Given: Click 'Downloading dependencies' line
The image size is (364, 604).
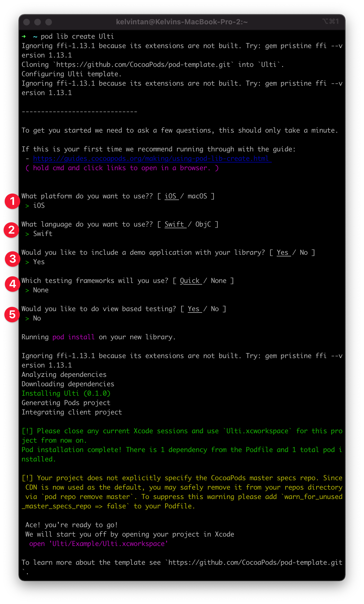Looking at the screenshot, I should click(x=68, y=384).
